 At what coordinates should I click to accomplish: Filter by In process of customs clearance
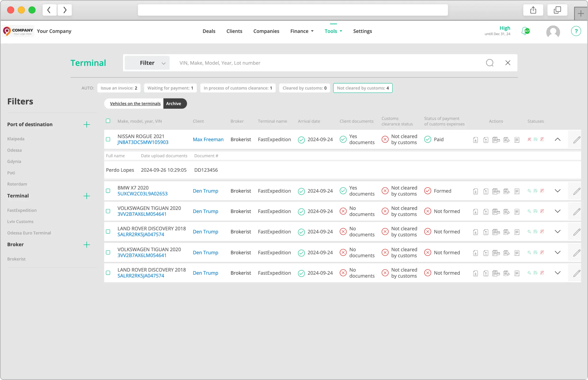(x=238, y=88)
